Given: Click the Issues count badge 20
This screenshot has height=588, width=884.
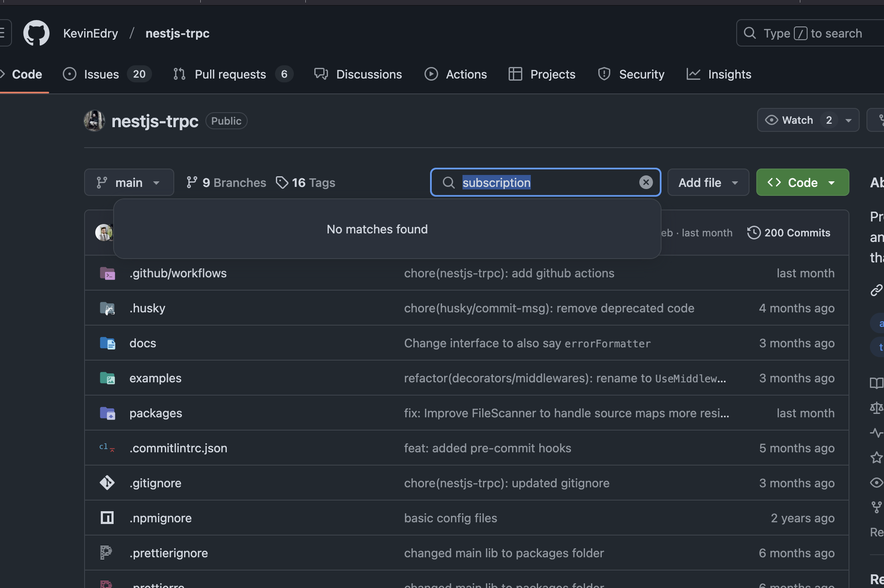Looking at the screenshot, I should coord(139,74).
